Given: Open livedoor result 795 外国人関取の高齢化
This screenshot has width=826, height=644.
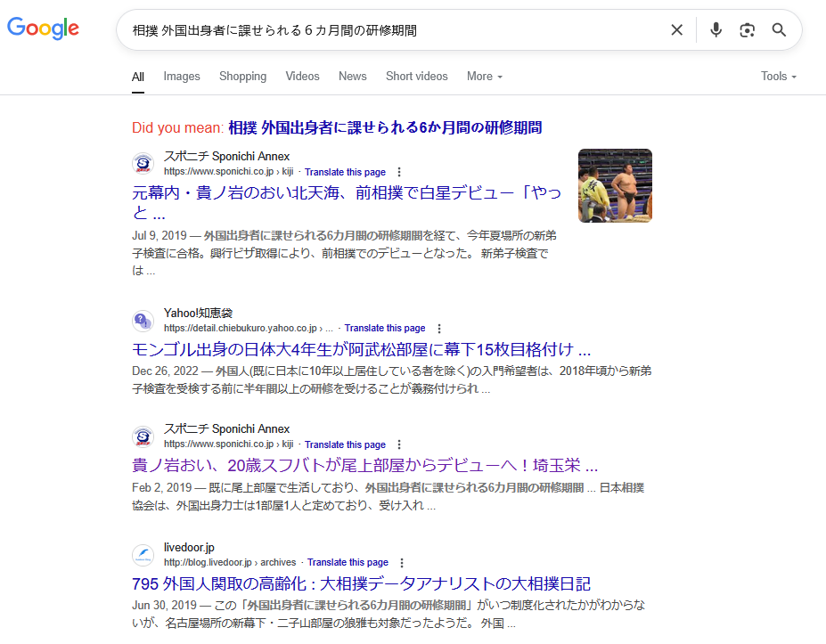Looking at the screenshot, I should (x=362, y=583).
